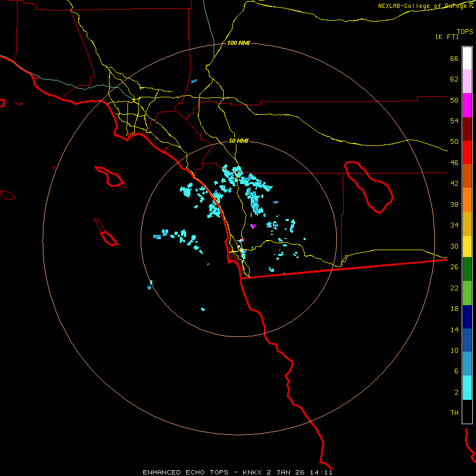Click the TH threshold label on legend

point(454,413)
